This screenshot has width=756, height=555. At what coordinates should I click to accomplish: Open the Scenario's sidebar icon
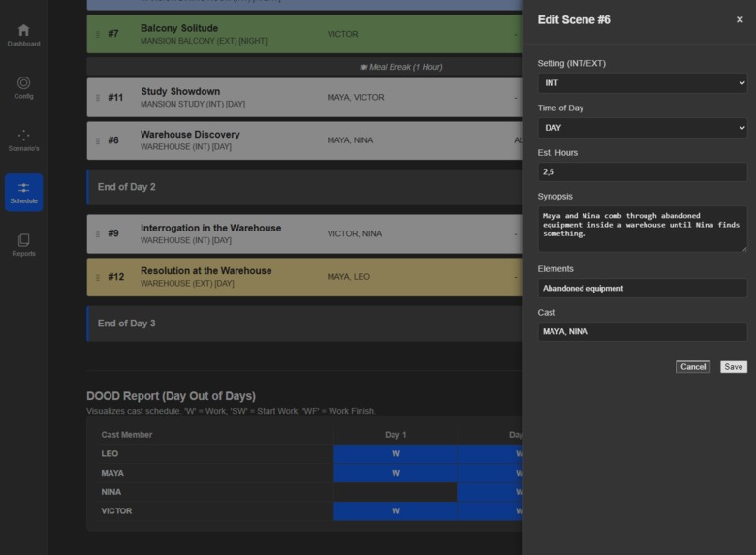click(x=23, y=136)
